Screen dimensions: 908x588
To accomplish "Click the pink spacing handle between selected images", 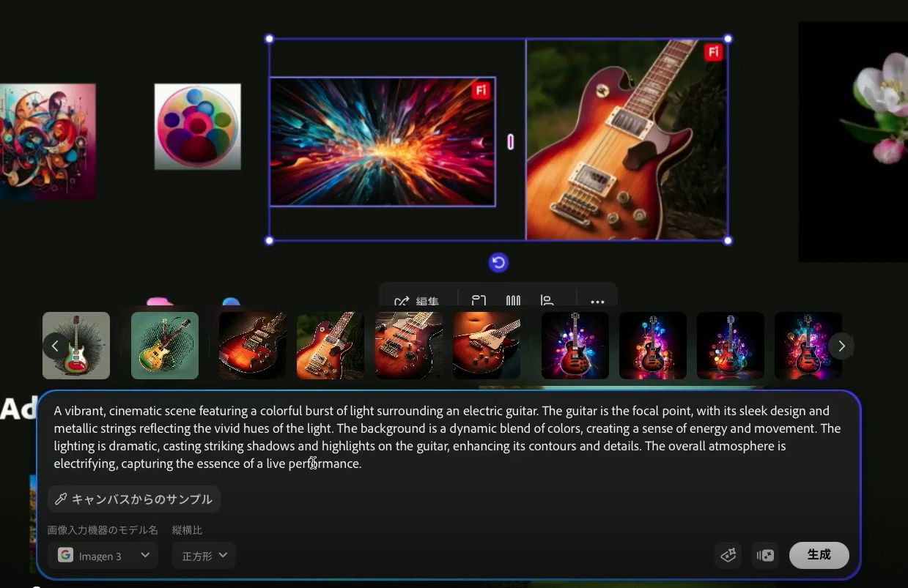I will point(510,141).
